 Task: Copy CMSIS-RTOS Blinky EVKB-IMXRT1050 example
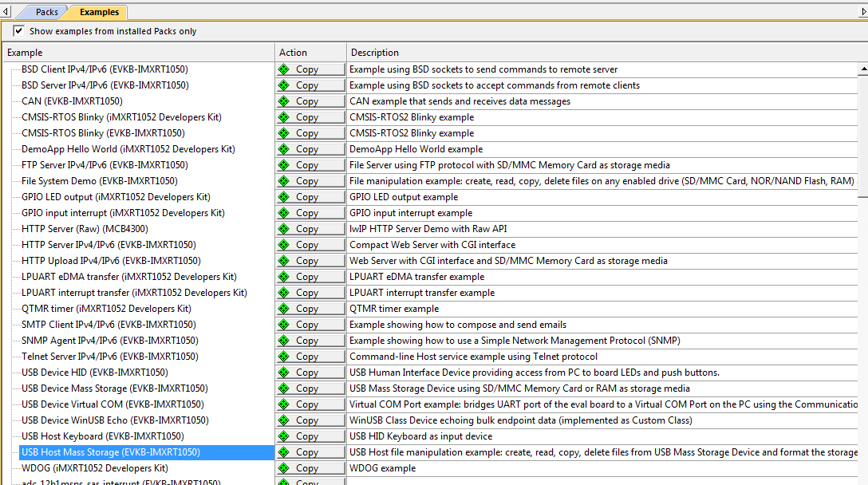click(310, 133)
